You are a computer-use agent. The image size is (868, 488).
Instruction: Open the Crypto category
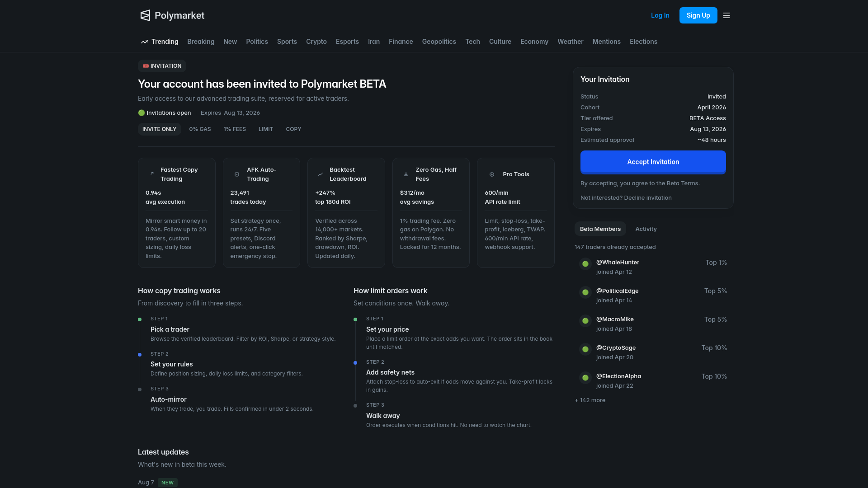[316, 42]
